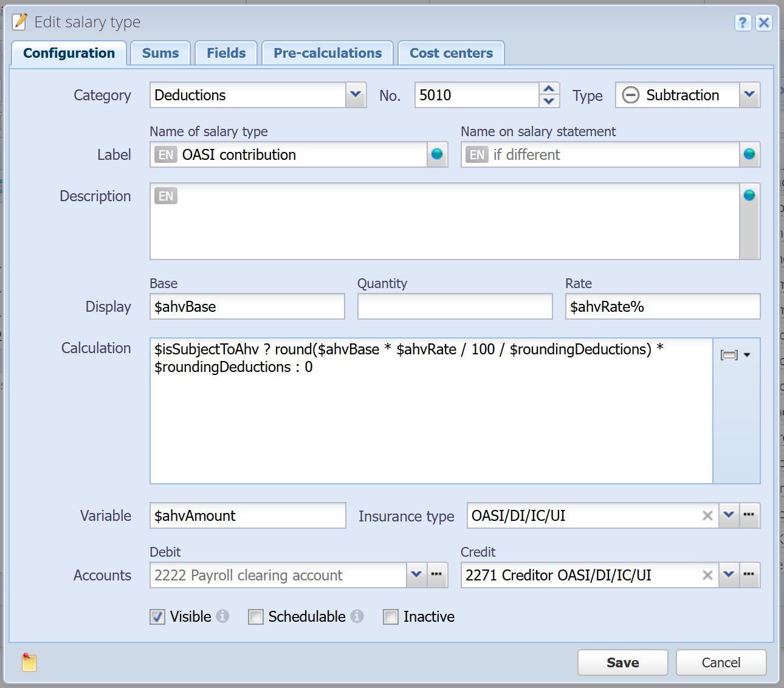Open the sticky note icon at bottom left
Image resolution: width=784 pixels, height=688 pixels.
tap(29, 662)
